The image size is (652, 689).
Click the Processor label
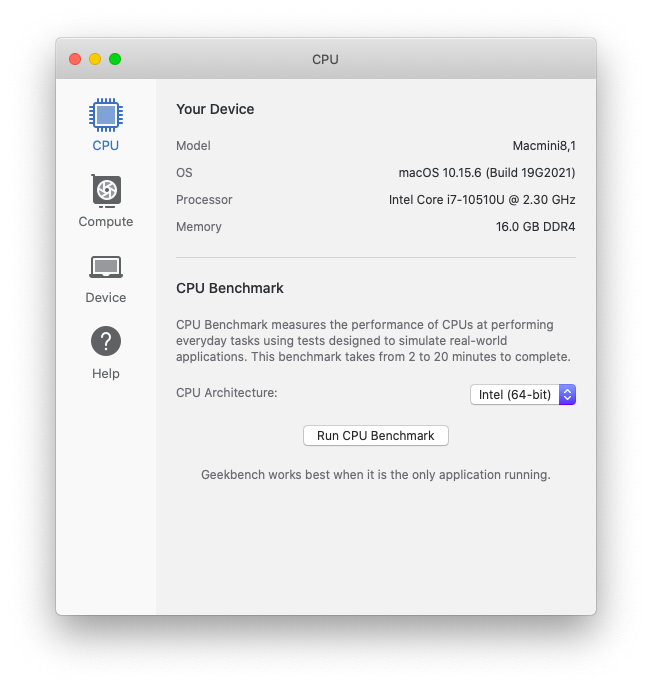tap(204, 200)
